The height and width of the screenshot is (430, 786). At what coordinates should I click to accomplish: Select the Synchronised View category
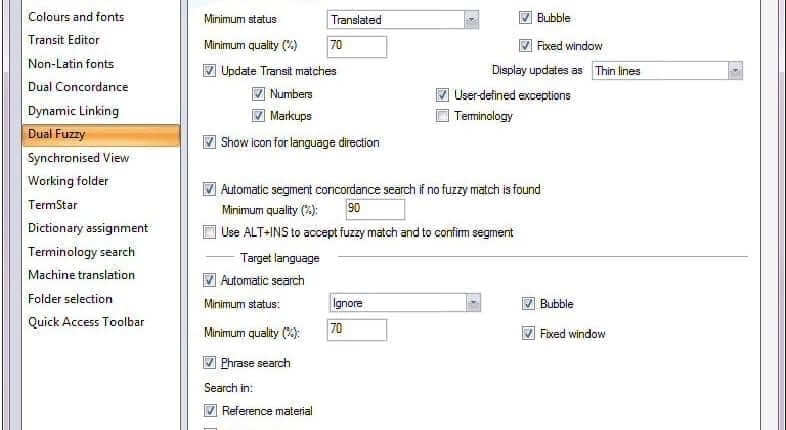(78, 158)
